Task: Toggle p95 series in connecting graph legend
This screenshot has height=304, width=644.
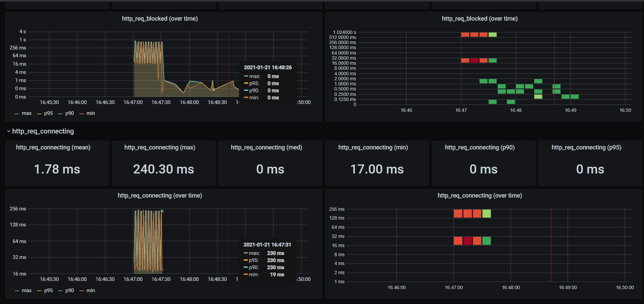Action: [48, 290]
